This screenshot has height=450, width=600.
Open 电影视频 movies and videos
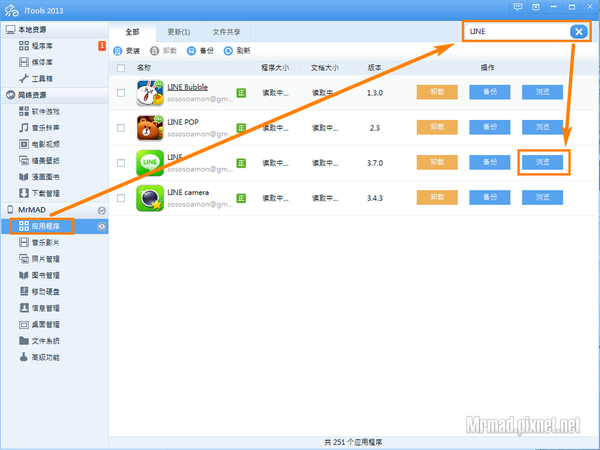coord(39,144)
